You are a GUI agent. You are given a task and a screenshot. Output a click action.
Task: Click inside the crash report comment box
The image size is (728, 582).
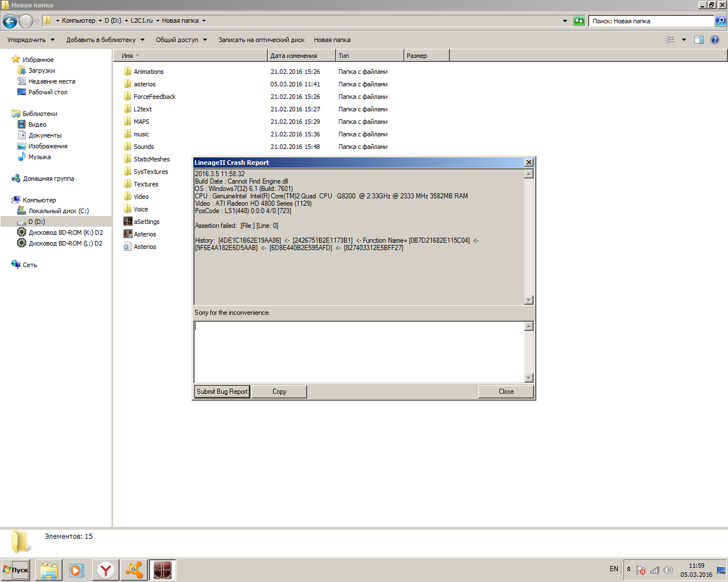tap(359, 352)
